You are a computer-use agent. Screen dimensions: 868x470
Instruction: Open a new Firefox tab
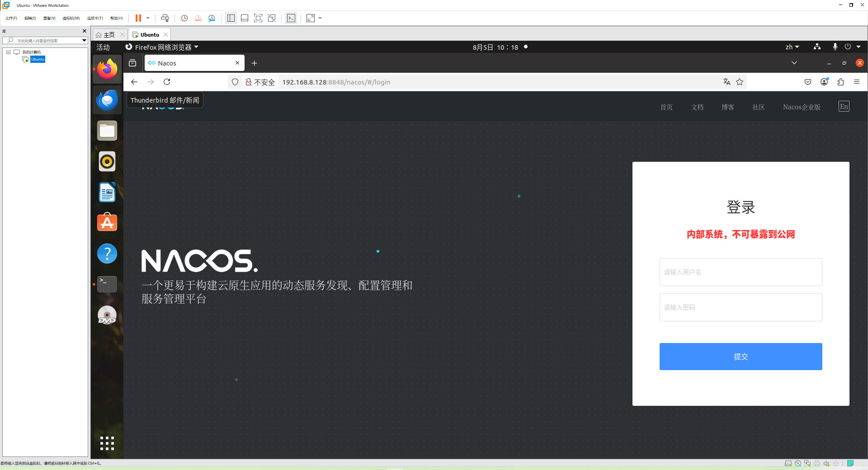pos(254,63)
